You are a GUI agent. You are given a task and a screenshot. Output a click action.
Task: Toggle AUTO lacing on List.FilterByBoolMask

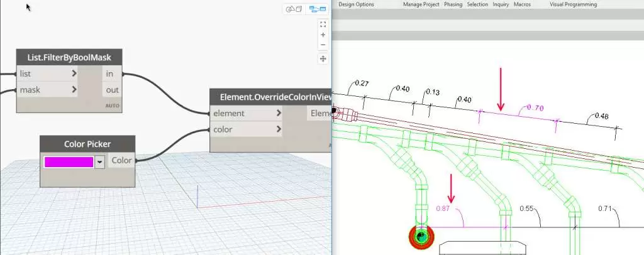pos(113,106)
